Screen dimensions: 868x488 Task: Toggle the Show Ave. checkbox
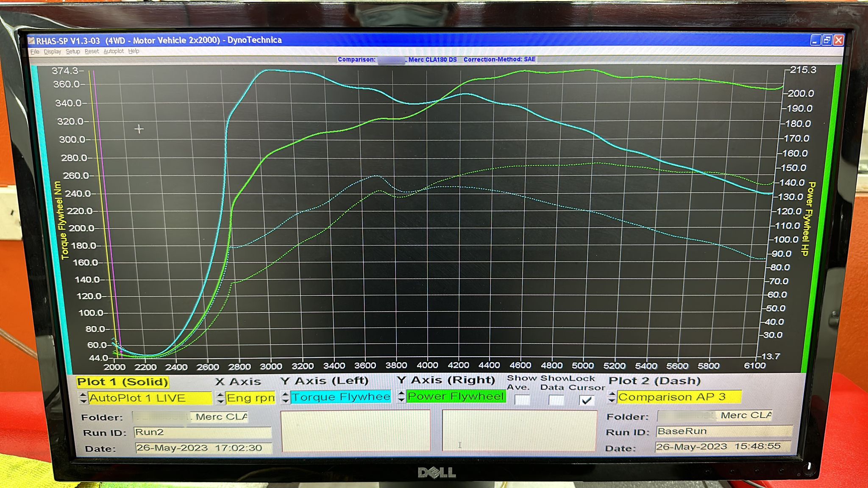coord(522,400)
